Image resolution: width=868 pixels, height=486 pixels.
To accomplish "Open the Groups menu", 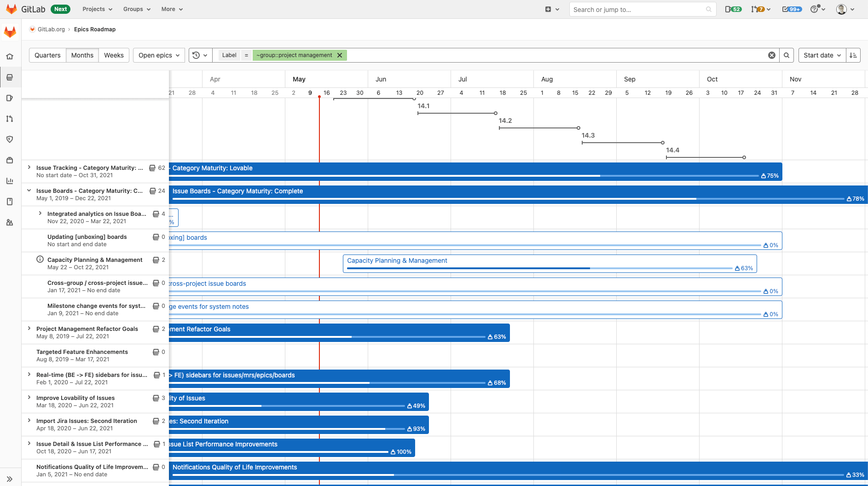I will point(136,9).
